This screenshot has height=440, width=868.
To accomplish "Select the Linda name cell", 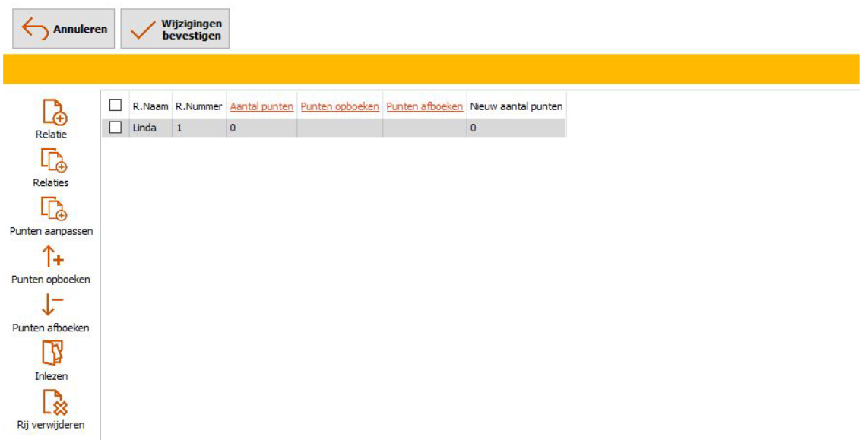I will (150, 128).
